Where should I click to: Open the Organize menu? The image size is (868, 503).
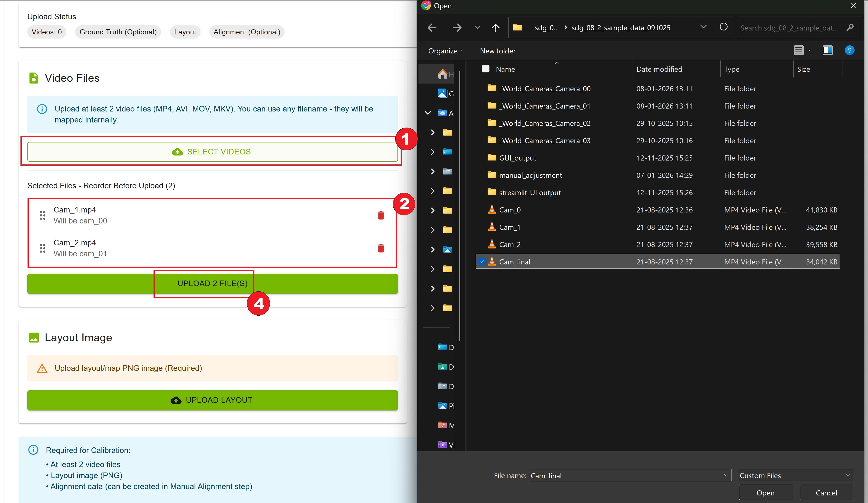[445, 51]
